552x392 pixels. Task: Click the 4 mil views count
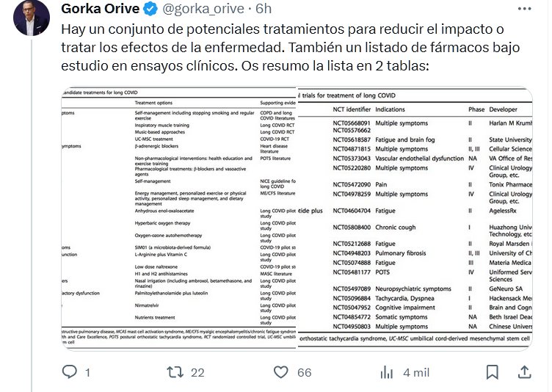[x=415, y=373]
